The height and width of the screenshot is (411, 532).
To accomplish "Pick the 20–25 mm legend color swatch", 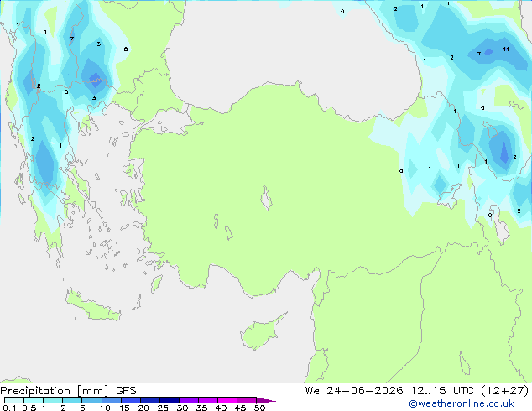I will [x=150, y=400].
